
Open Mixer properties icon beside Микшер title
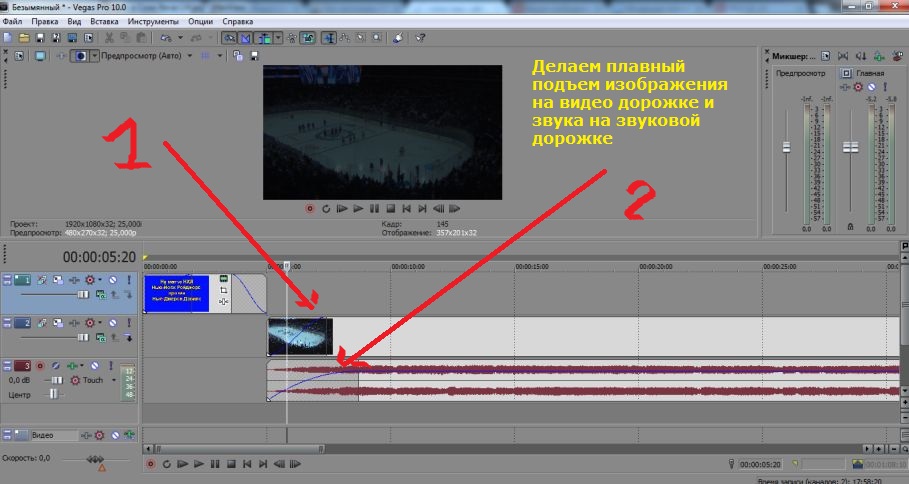(x=826, y=56)
